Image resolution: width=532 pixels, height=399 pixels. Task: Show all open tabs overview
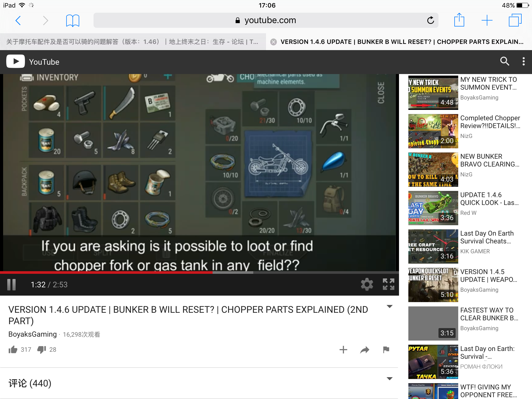click(x=515, y=20)
